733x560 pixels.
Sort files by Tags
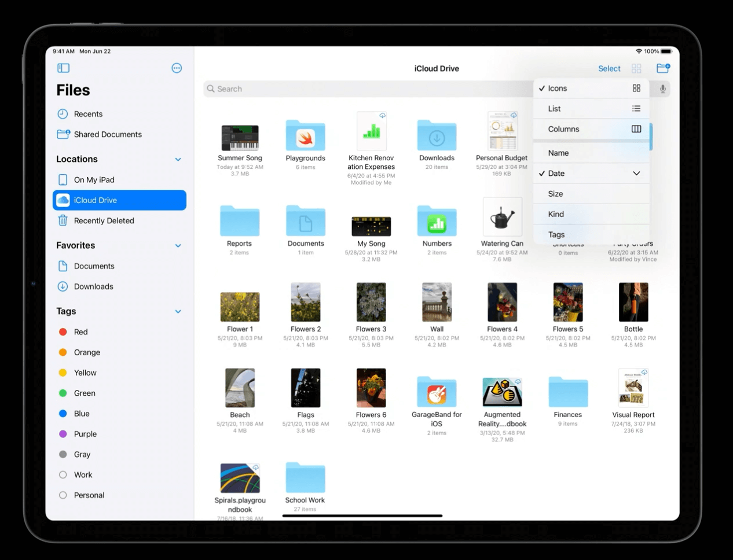tap(591, 234)
